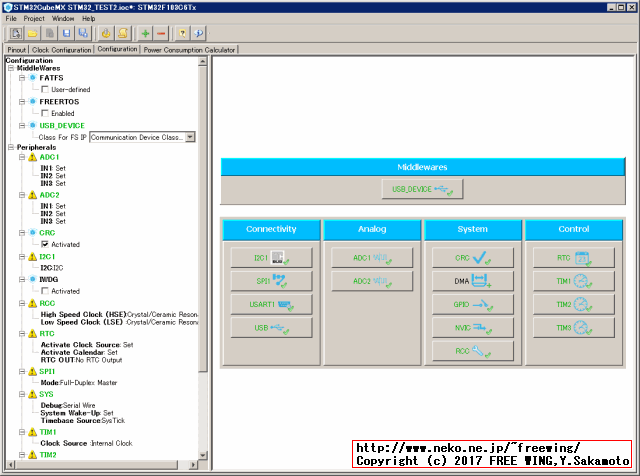Click the red minus toolbar icon
Screen dimensions: 640x476
tap(161, 33)
